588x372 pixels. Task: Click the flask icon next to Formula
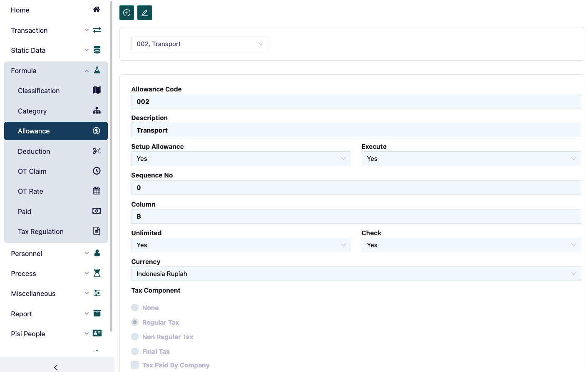(97, 70)
